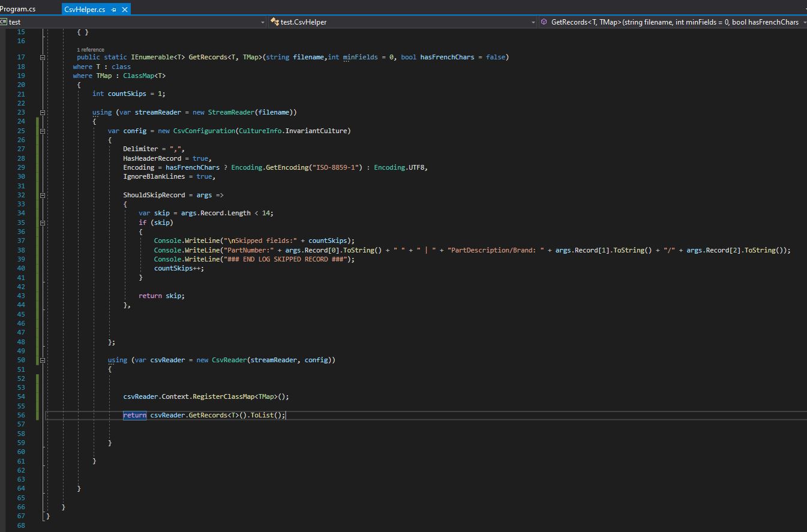Image resolution: width=807 pixels, height=532 pixels.
Task: Collapse the StreamReader using block at line 23
Action: (42, 112)
